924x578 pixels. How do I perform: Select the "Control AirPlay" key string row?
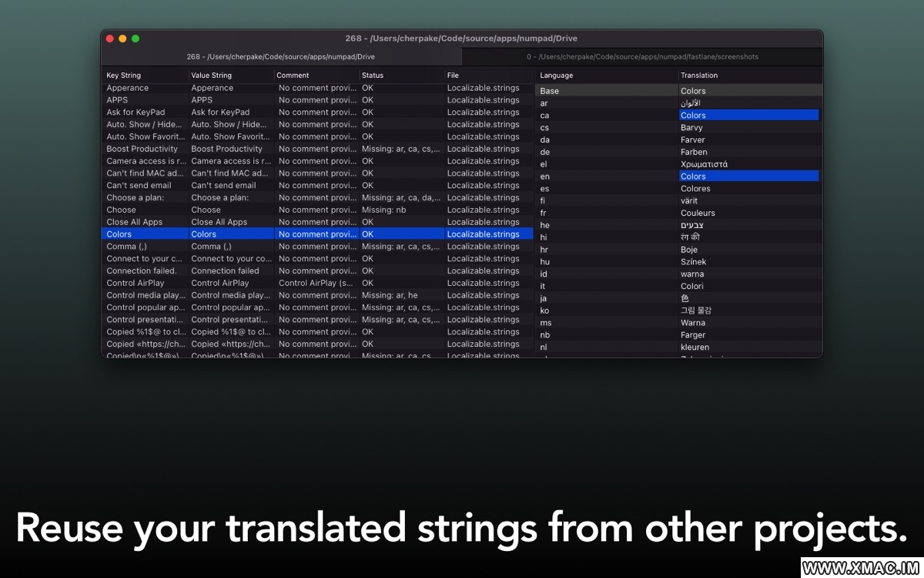click(x=136, y=283)
